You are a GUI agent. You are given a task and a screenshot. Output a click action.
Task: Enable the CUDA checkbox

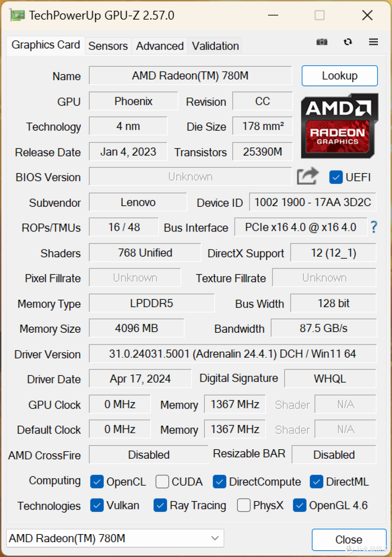pyautogui.click(x=162, y=482)
